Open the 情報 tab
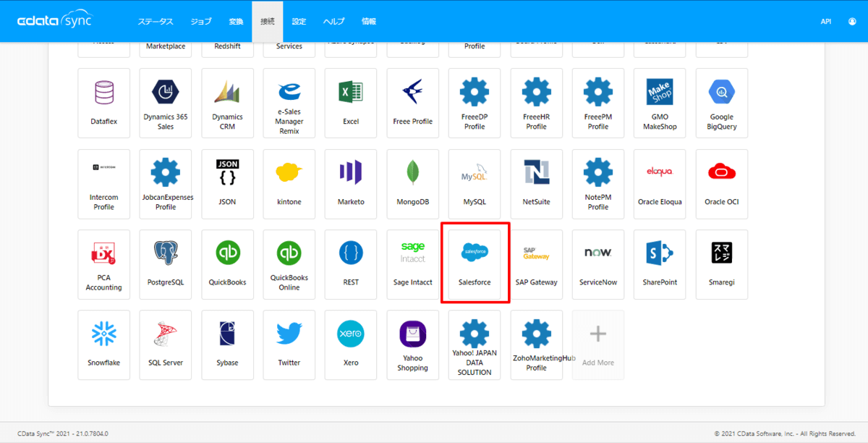 point(368,22)
